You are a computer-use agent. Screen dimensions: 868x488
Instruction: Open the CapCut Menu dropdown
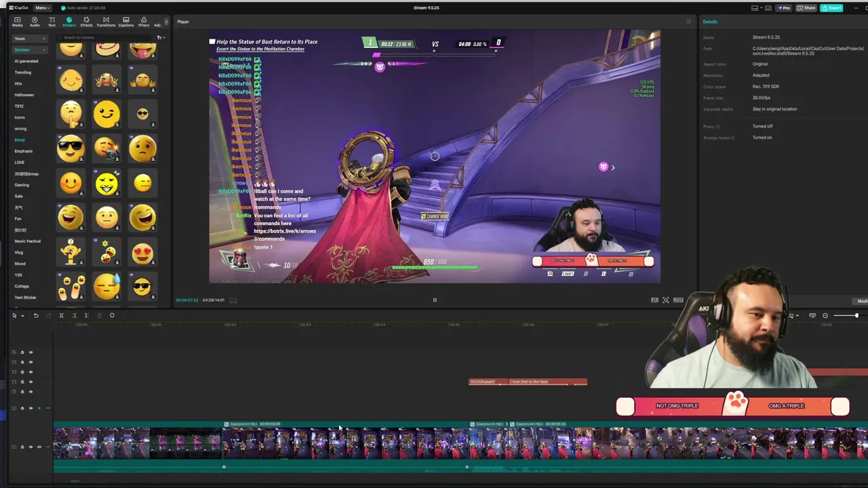coord(41,7)
